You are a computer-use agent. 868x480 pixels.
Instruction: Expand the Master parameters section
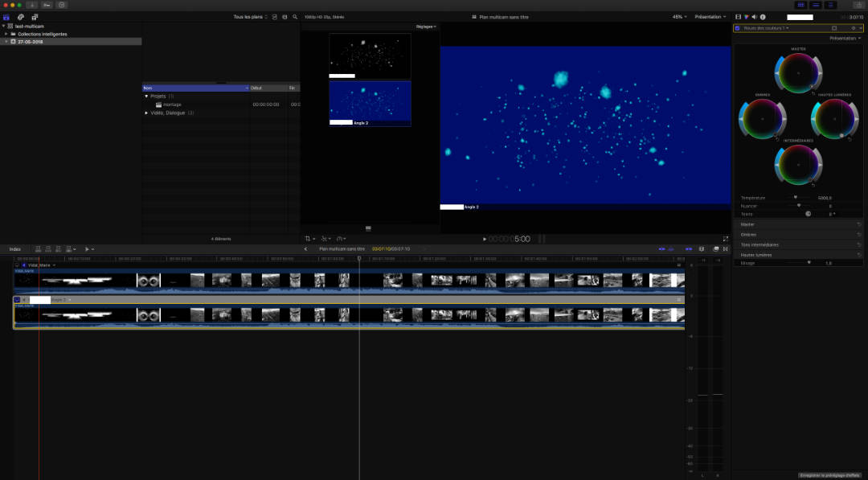[798, 225]
